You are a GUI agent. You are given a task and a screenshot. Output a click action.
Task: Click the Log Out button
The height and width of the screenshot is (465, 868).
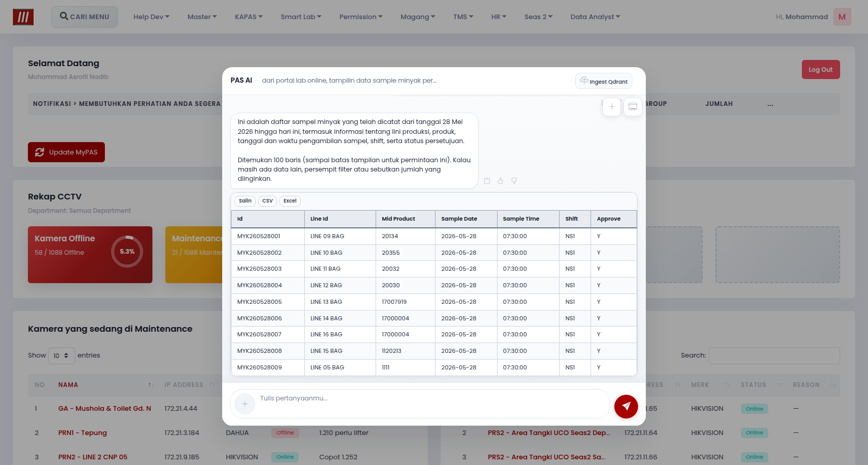click(x=820, y=70)
